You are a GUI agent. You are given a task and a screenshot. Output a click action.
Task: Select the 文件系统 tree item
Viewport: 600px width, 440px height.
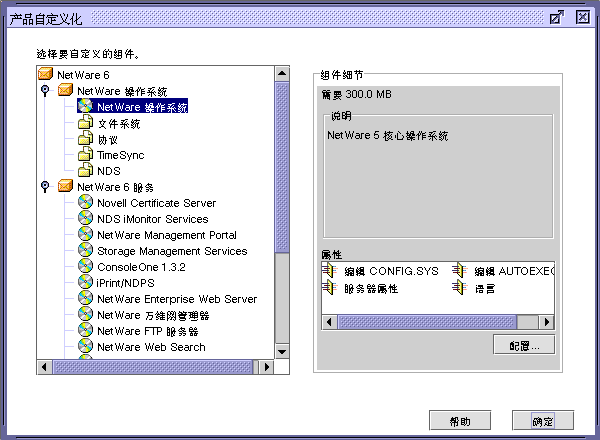[119, 124]
